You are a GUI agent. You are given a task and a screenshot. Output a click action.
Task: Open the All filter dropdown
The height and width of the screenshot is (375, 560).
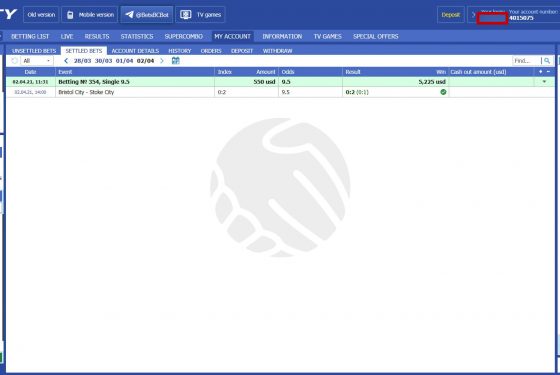37,61
